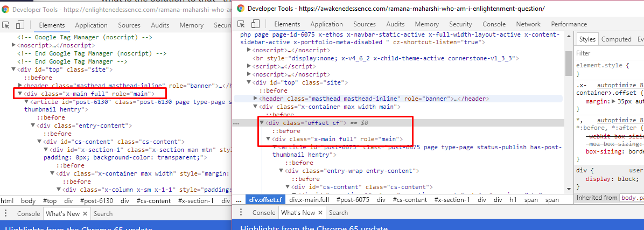Activate inspect element picker in left DevTools window

click(x=7, y=25)
